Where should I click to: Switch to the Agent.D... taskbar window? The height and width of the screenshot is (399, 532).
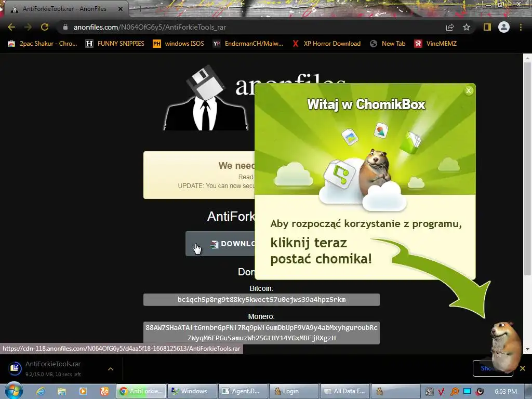point(243,391)
